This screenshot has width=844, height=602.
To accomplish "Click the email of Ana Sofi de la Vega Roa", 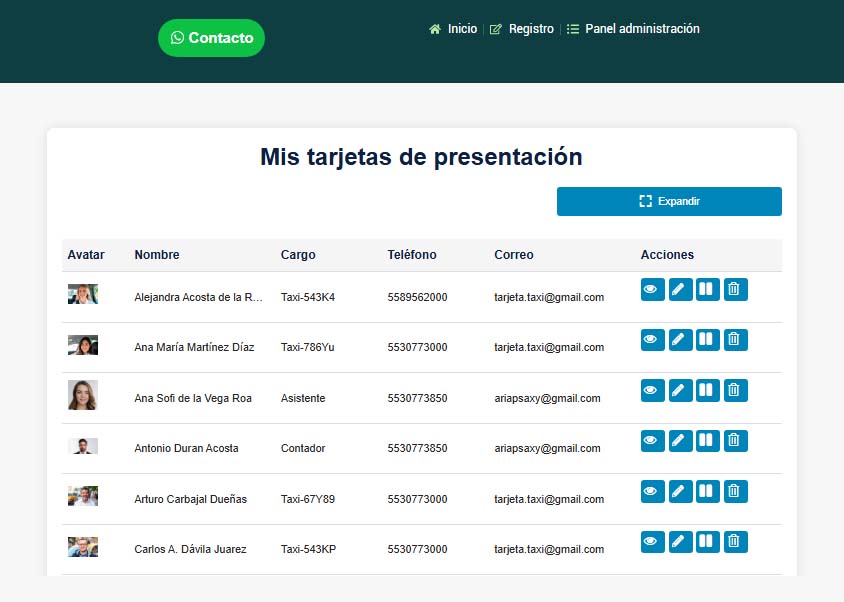I will (547, 398).
